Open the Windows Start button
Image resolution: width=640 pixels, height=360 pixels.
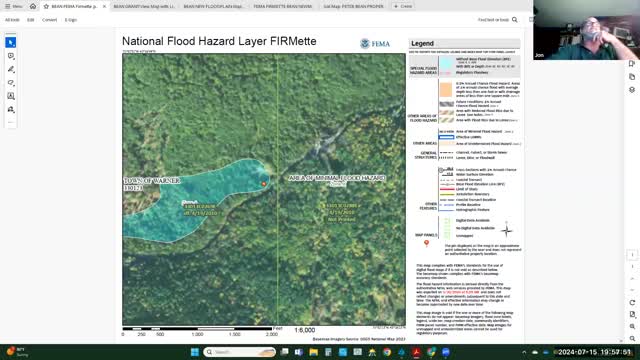pos(195,352)
